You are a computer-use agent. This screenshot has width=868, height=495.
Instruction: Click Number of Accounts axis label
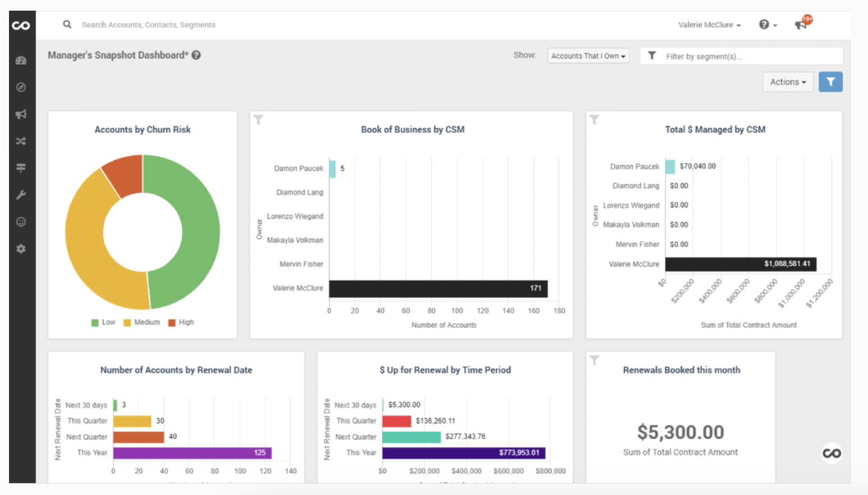pos(444,325)
